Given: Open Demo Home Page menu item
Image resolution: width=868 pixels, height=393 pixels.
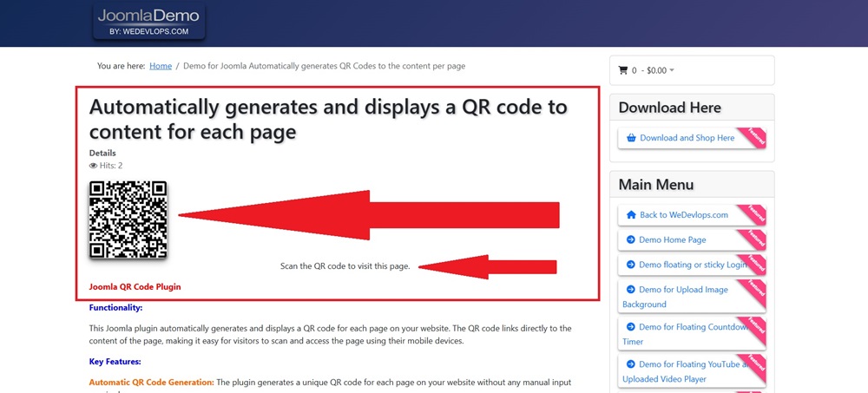Looking at the screenshot, I should [672, 239].
